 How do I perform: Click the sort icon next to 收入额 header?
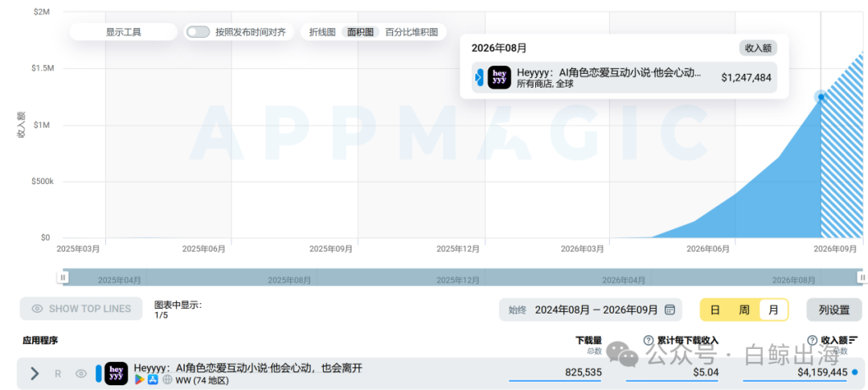click(x=853, y=339)
